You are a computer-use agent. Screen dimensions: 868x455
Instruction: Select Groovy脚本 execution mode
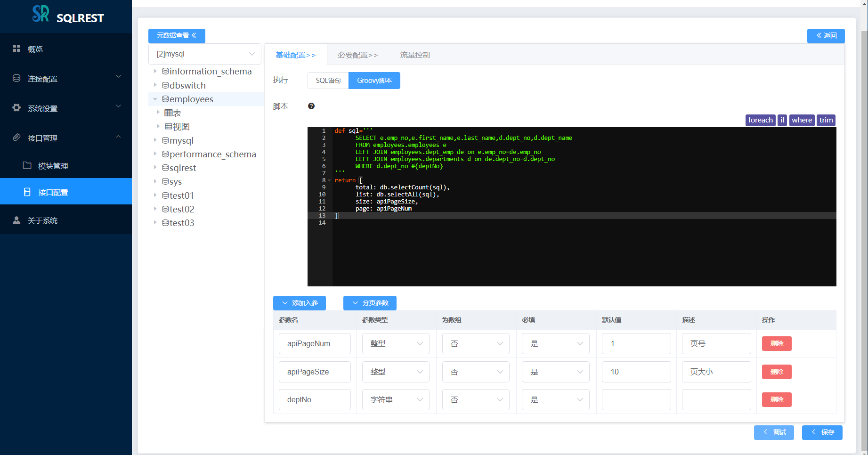374,81
